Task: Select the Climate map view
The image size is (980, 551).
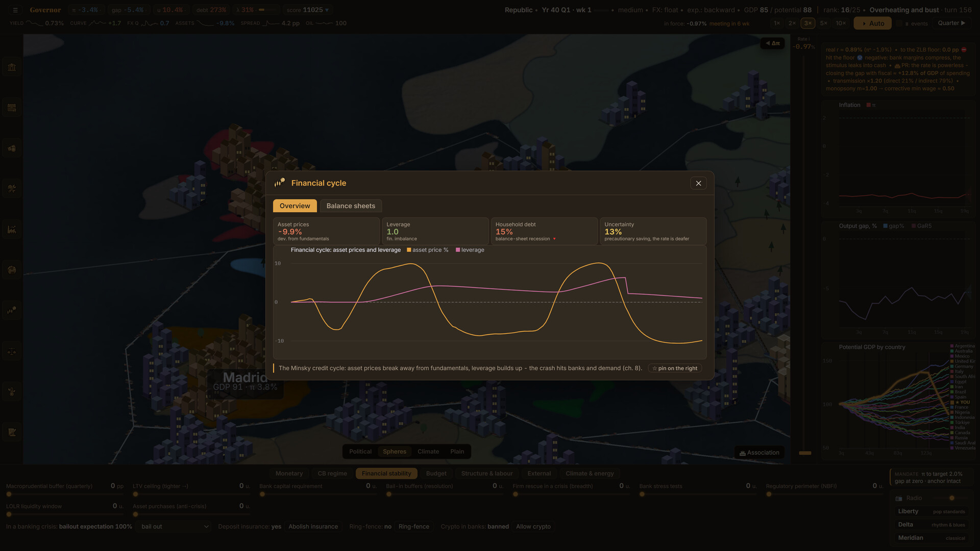Action: 428,452
